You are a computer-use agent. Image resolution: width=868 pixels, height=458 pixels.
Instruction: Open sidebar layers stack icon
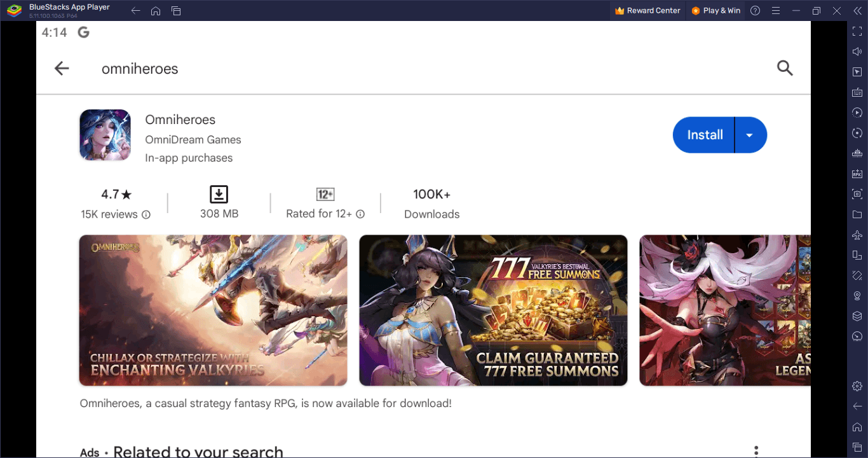click(857, 316)
